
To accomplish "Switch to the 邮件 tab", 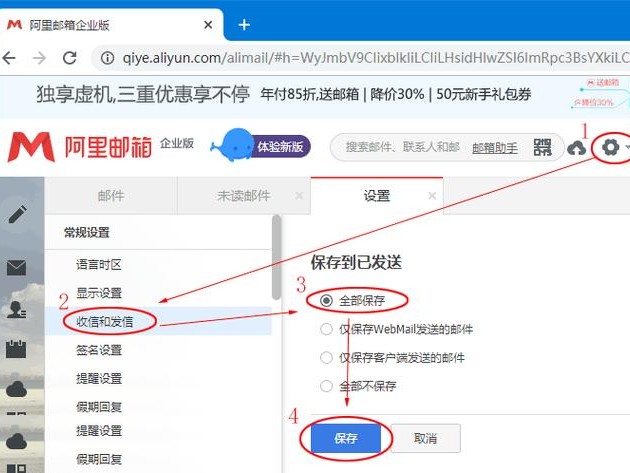I will 111,196.
